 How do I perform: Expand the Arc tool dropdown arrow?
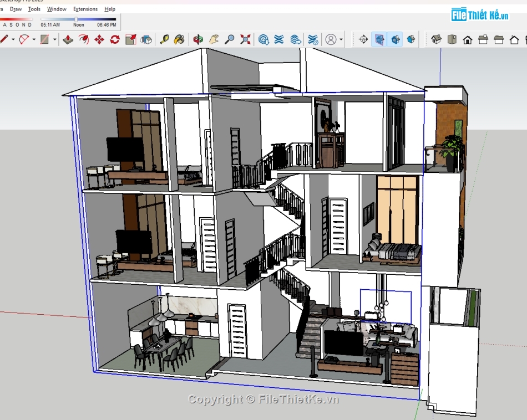pyautogui.click(x=34, y=39)
